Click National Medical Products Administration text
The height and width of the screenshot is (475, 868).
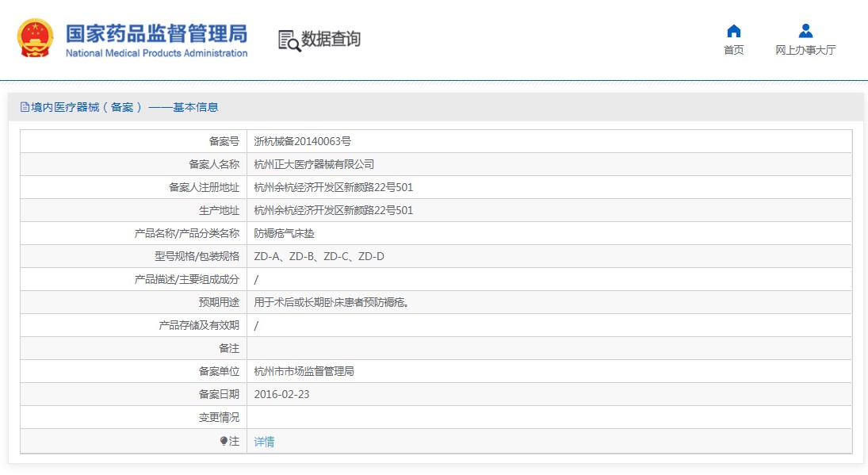point(157,53)
